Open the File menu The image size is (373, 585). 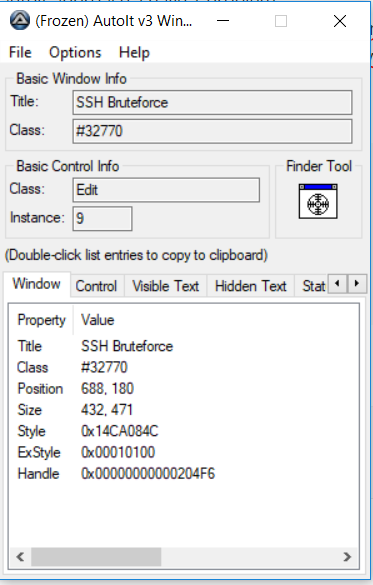[20, 53]
